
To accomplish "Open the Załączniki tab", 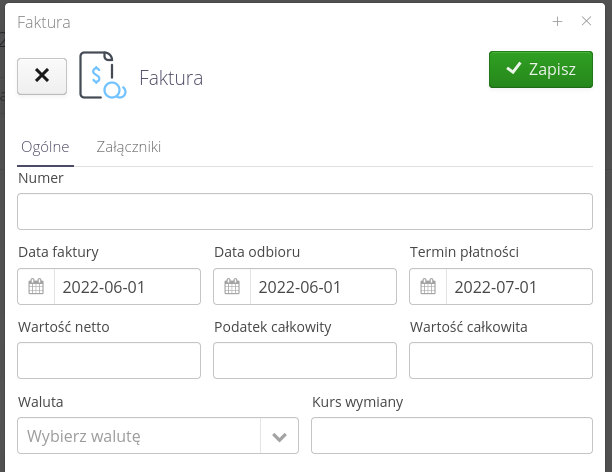I will 129,147.
